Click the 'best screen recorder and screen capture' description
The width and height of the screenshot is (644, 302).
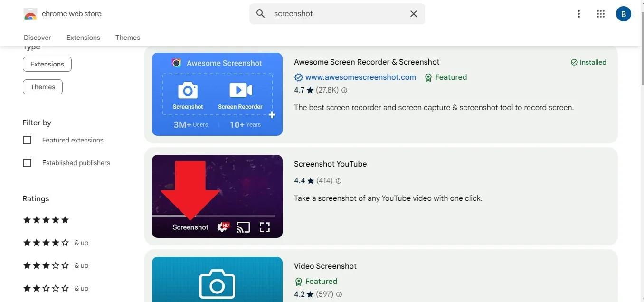click(x=434, y=108)
